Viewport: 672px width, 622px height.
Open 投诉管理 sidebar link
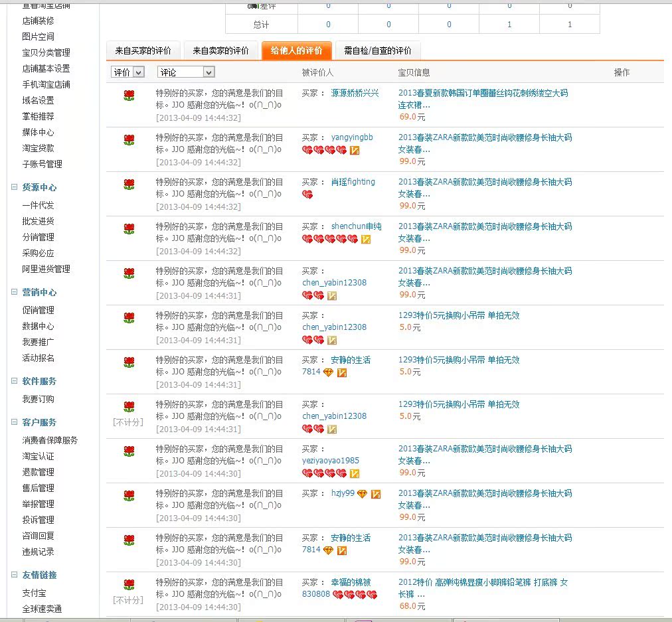click(x=38, y=520)
